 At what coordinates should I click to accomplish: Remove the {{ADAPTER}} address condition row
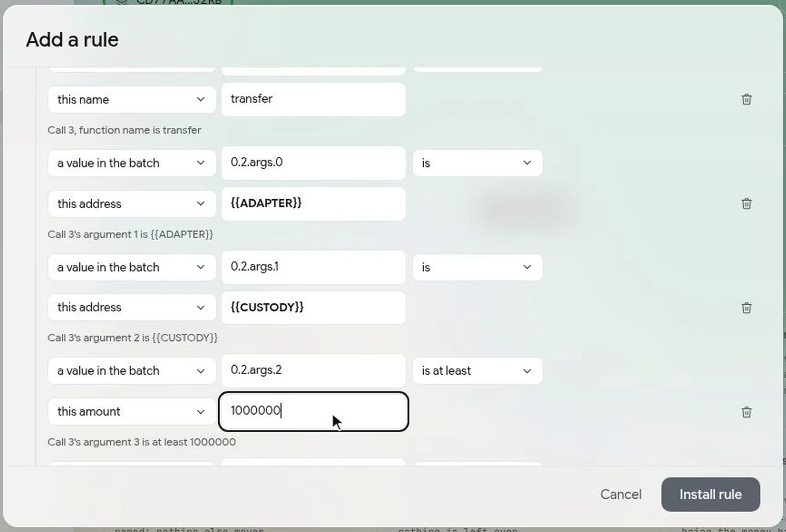[746, 204]
